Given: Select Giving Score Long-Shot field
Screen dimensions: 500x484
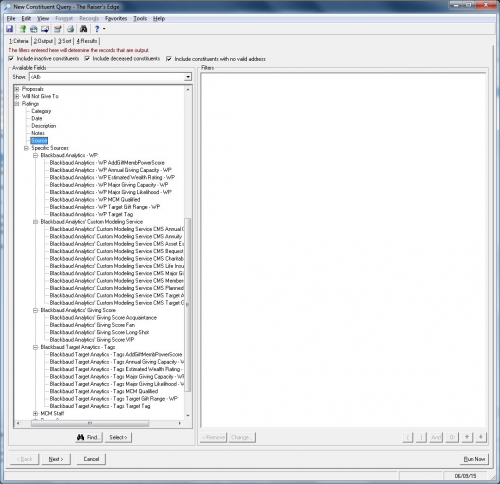Looking at the screenshot, I should click(x=99, y=332).
